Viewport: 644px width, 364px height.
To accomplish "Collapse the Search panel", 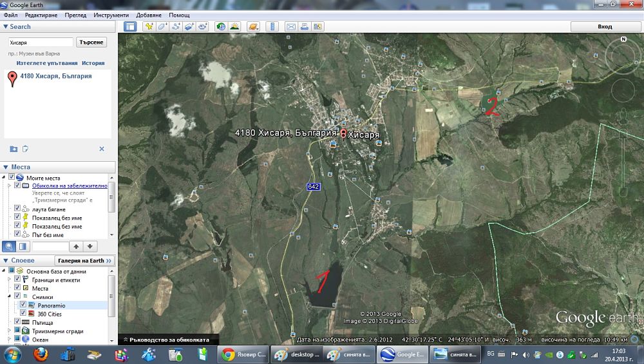I will (6, 26).
